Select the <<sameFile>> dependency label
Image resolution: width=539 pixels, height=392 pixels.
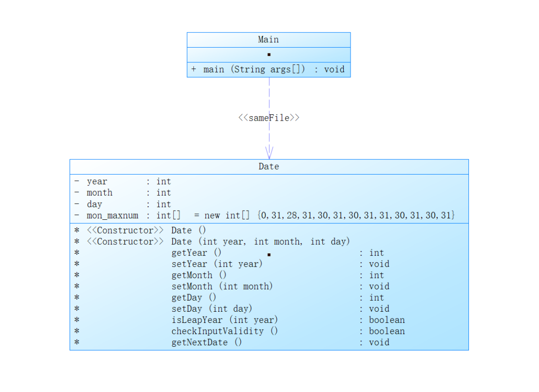[269, 118]
